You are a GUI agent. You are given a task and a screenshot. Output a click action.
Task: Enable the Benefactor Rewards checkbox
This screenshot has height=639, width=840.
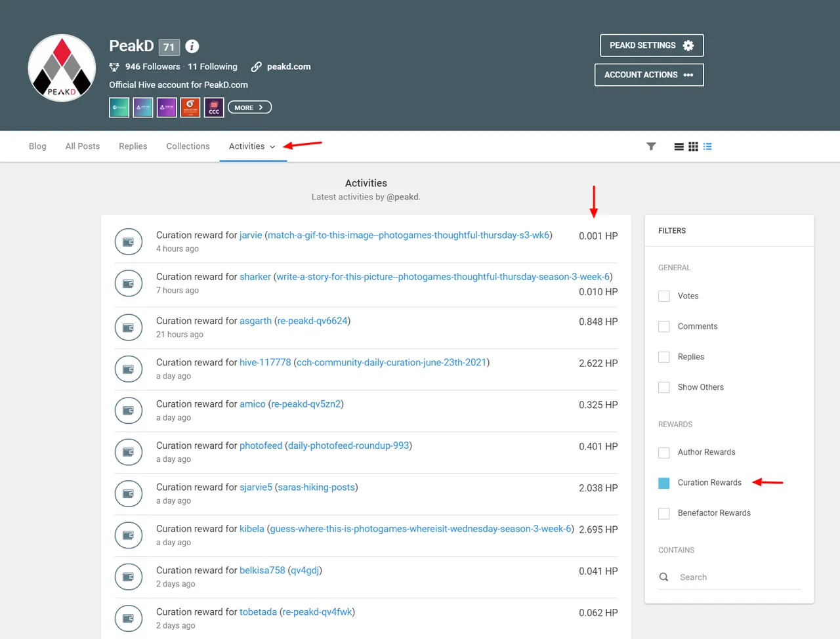click(x=664, y=513)
